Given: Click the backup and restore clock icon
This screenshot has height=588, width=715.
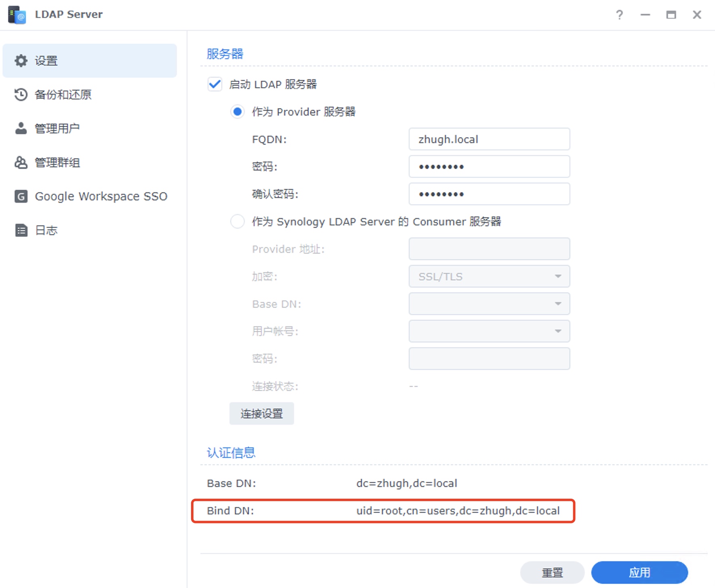Looking at the screenshot, I should [21, 94].
